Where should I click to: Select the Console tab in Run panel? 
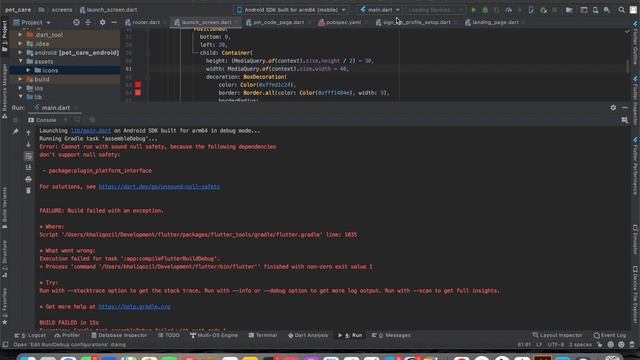click(42, 120)
